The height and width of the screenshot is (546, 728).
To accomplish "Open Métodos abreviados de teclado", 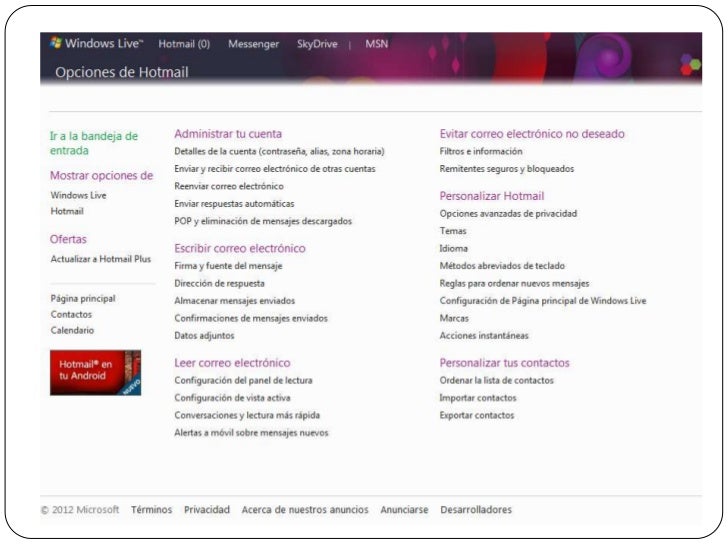I will tap(502, 266).
